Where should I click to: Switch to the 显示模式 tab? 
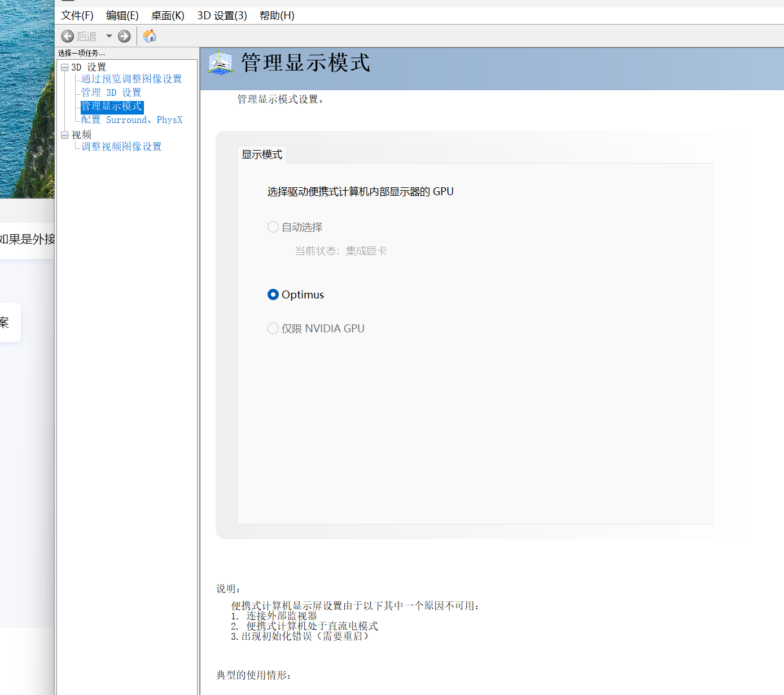click(x=262, y=155)
